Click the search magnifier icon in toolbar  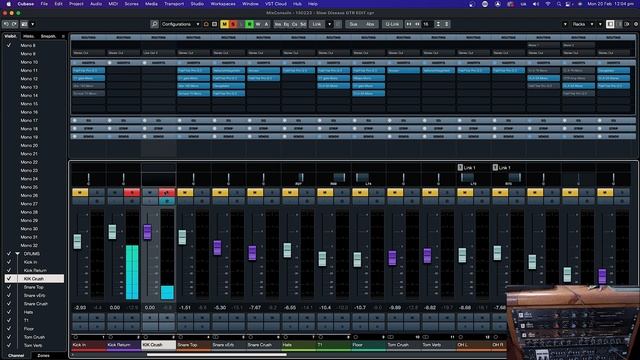pyautogui.click(x=154, y=24)
